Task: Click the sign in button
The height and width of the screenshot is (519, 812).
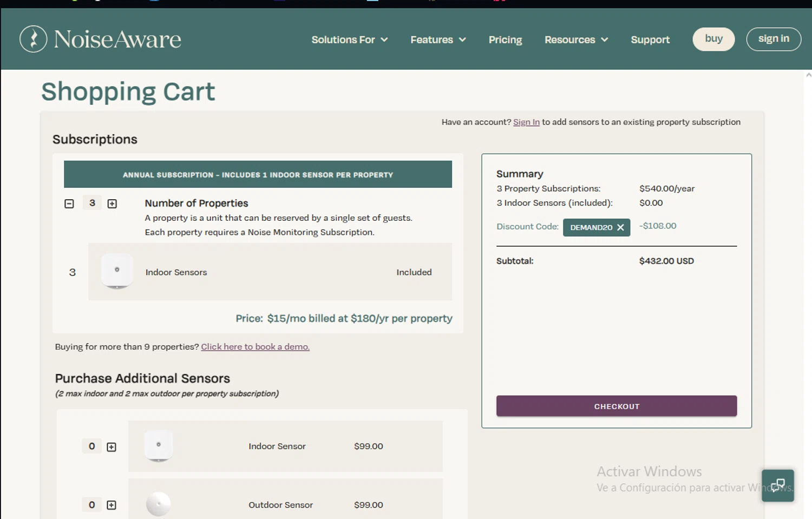Action: 774,39
